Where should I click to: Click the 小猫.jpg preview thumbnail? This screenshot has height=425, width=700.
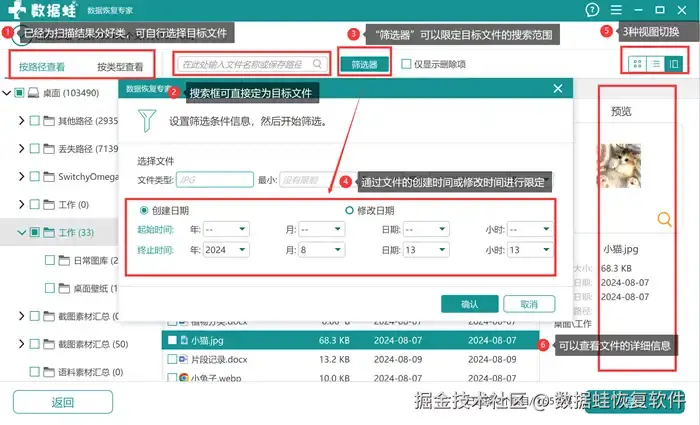pyautogui.click(x=619, y=166)
